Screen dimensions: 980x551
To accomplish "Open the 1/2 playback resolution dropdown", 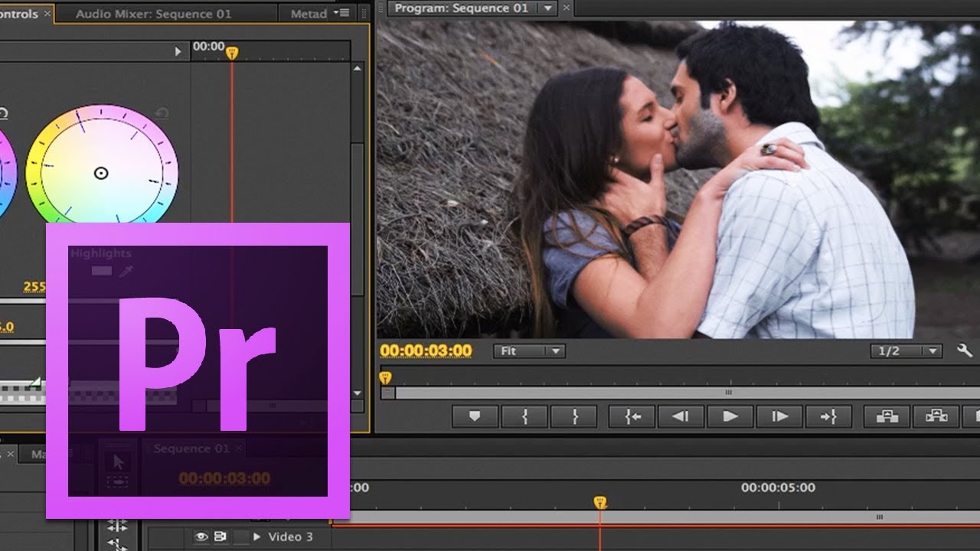I will point(906,351).
